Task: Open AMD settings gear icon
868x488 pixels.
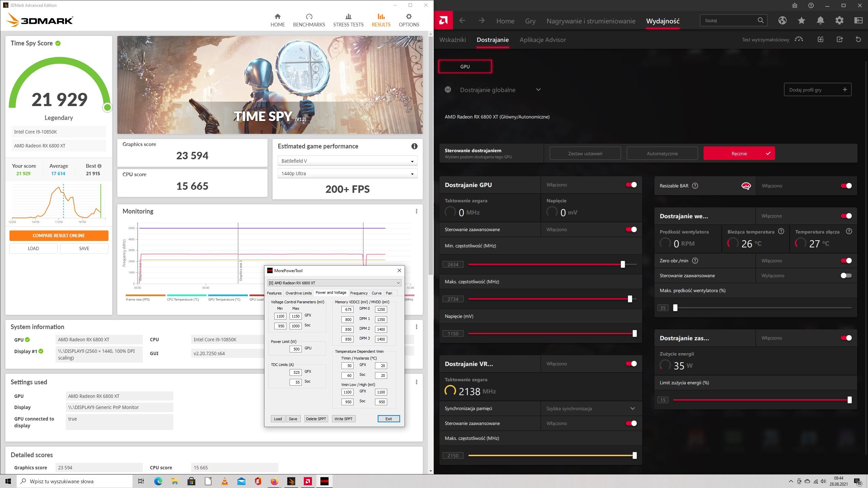Action: 839,21
